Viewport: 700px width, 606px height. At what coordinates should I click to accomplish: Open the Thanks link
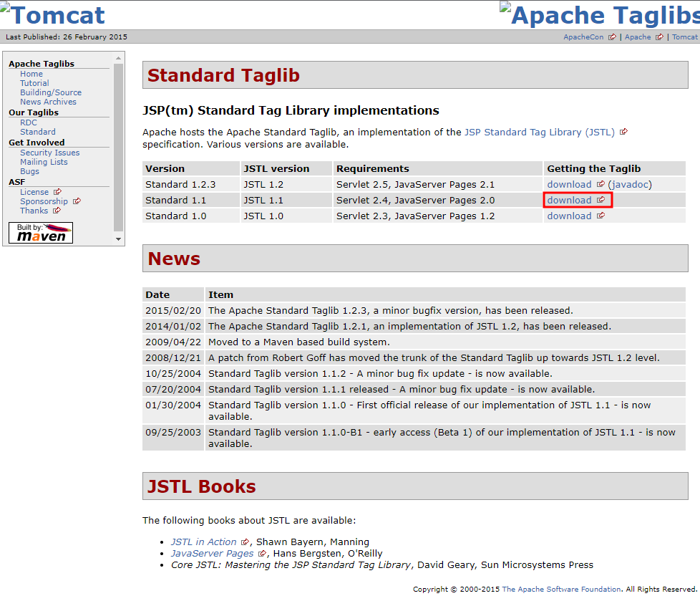coord(34,211)
